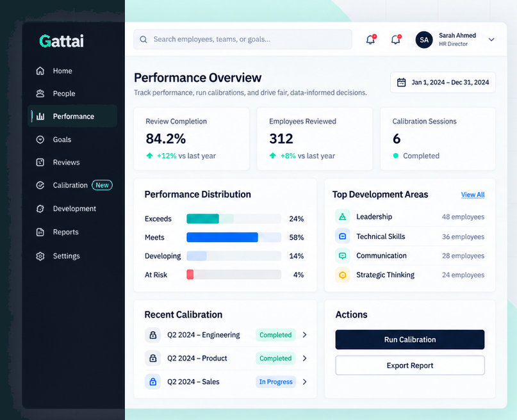Image resolution: width=517 pixels, height=420 pixels.
Task: Click the Strategic Thinking icon
Action: 343,275
